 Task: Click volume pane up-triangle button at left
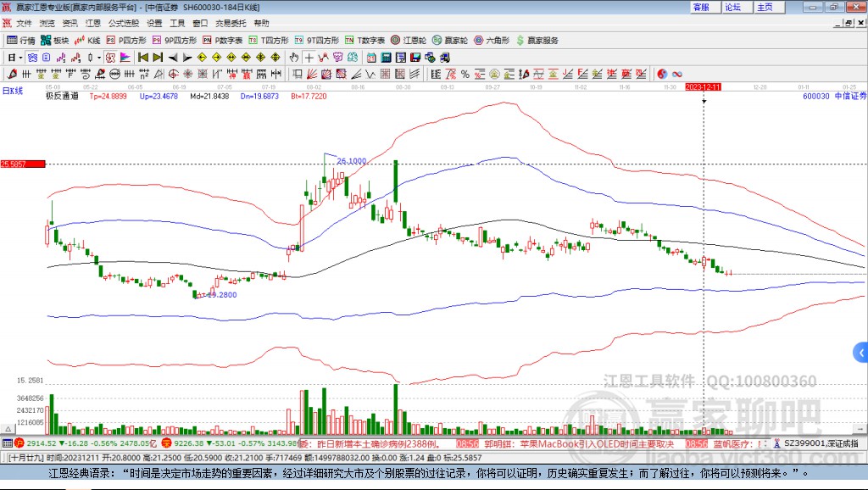[8, 429]
